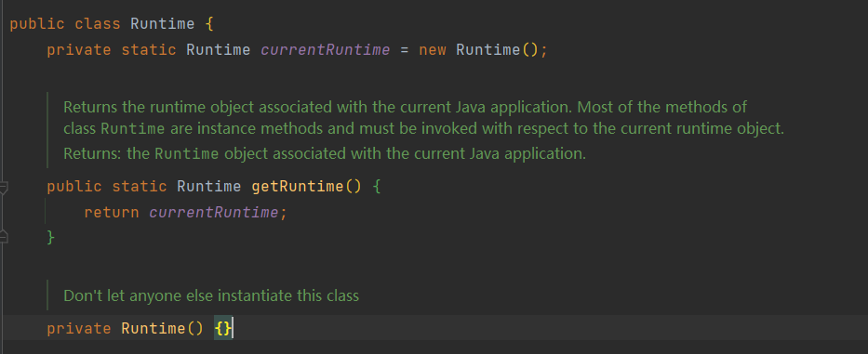868x354 pixels.
Task: Click 'class' keyword on the first line
Action: 98,24
